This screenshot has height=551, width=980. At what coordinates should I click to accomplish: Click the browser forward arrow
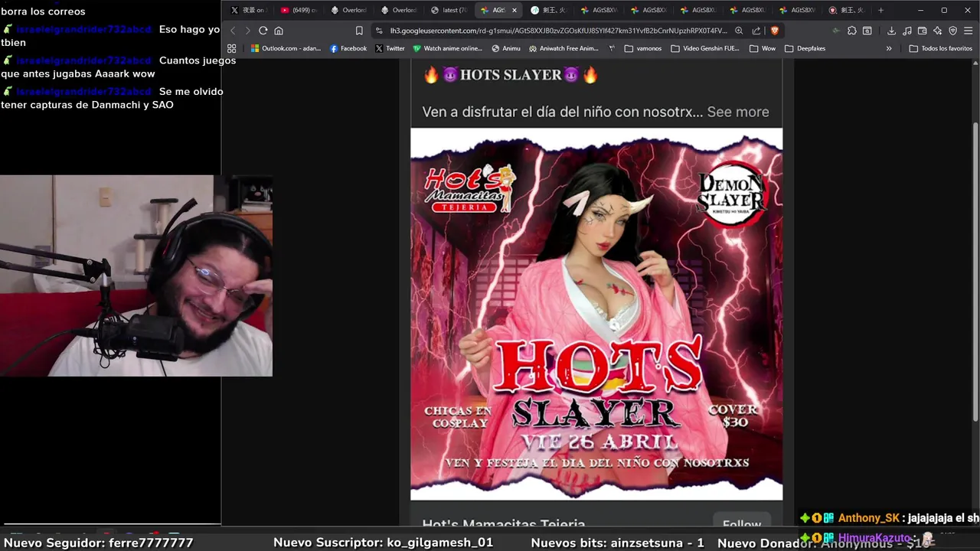pos(247,31)
